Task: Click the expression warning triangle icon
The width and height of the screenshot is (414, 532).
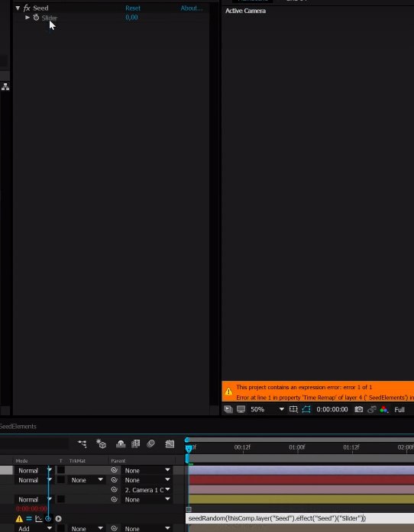Action: tap(19, 518)
